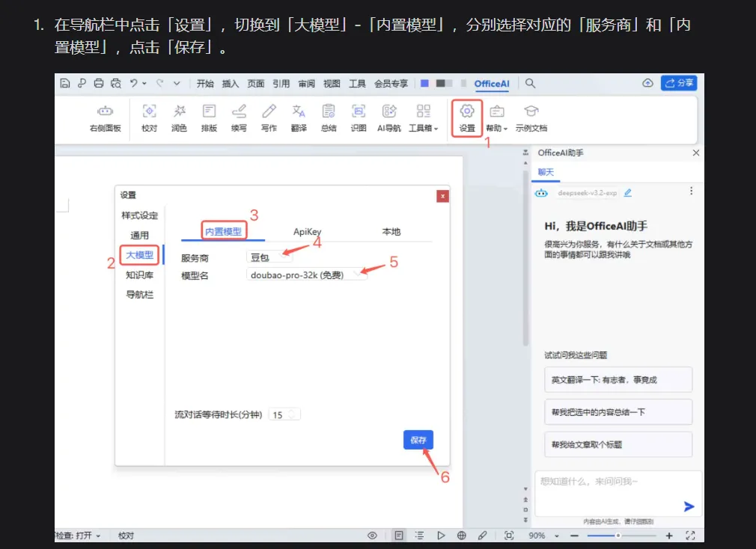Click the 总结 summarize tool

(329, 118)
